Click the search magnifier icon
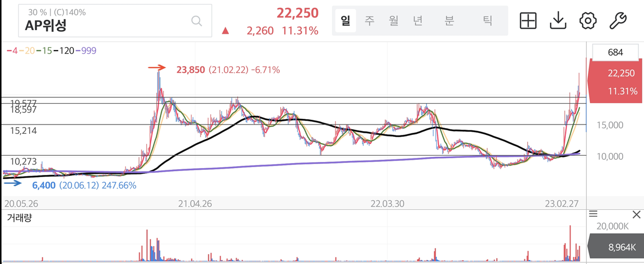Screen dimensions: 644x264 [x=197, y=21]
